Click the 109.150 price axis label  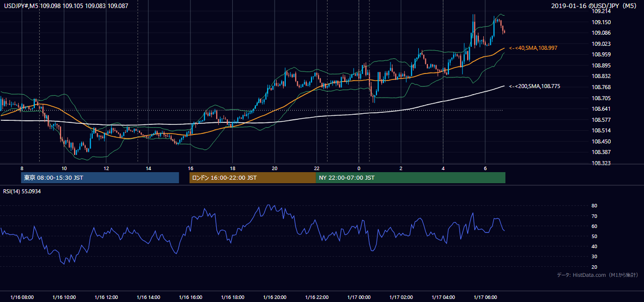coord(602,22)
